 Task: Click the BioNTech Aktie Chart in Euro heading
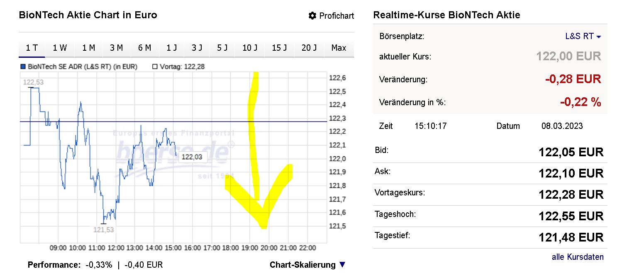point(88,15)
